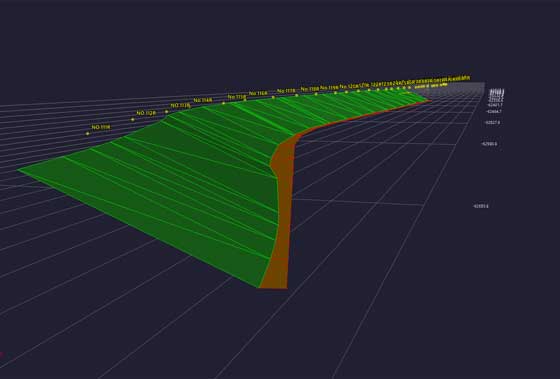560x379 pixels.
Task: Select the yellow point marker beside NO.1110
Action: coord(88,134)
